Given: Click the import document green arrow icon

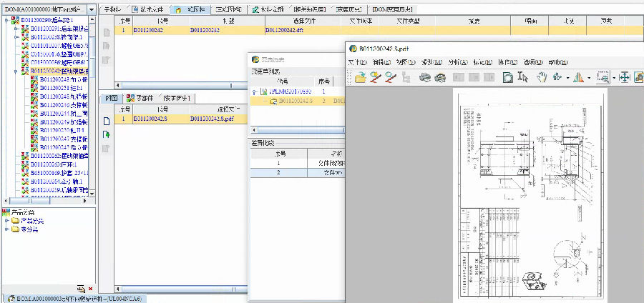Looking at the screenshot, I should (106, 134).
